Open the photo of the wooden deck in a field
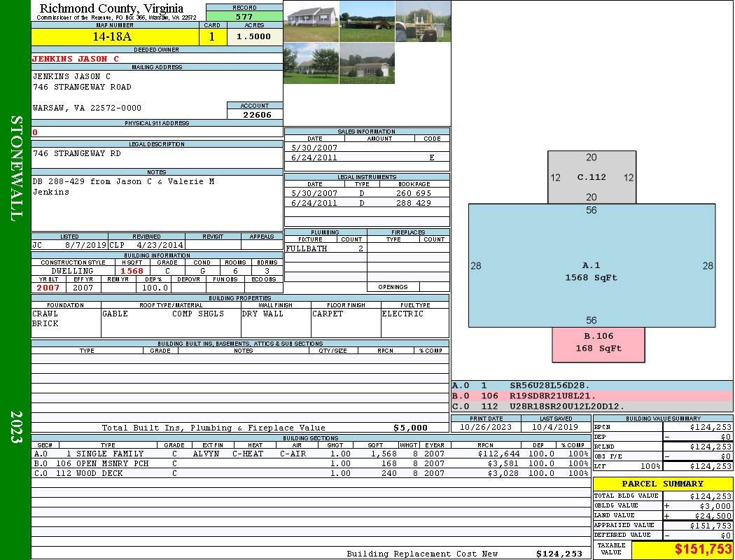 click(367, 21)
